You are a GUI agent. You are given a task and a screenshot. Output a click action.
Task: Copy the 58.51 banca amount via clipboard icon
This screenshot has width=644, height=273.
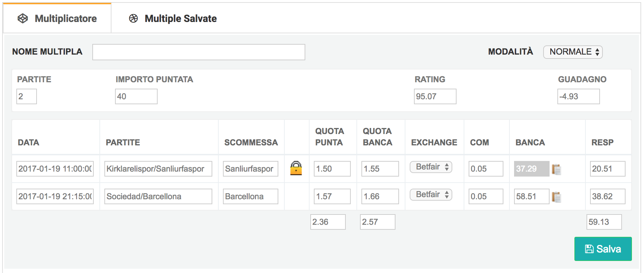pyautogui.click(x=556, y=197)
